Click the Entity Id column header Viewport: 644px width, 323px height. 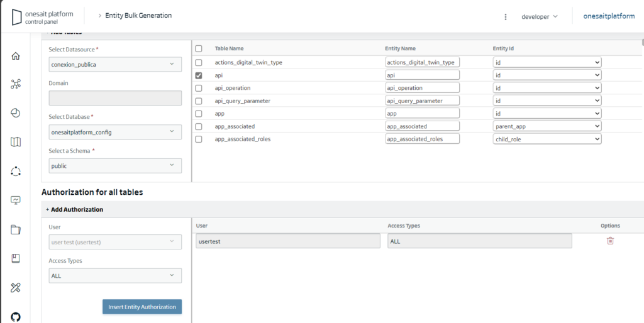[x=503, y=48]
